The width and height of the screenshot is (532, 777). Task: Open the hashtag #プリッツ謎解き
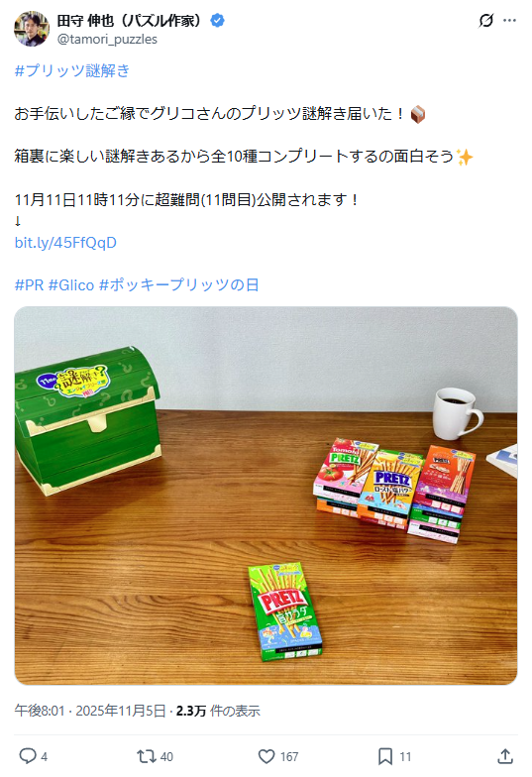[72, 71]
